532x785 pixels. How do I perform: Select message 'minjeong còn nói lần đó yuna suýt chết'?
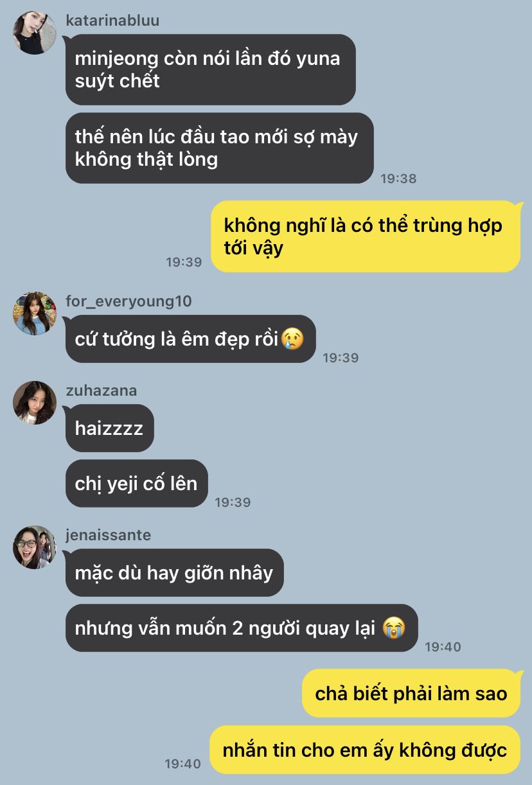point(211,69)
